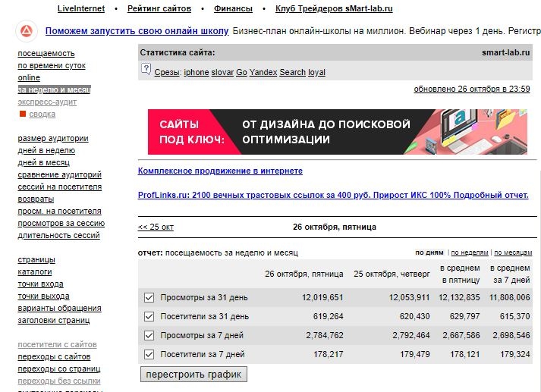Open переходы без ссылки link
This screenshot has width=541, height=392.
(59, 381)
